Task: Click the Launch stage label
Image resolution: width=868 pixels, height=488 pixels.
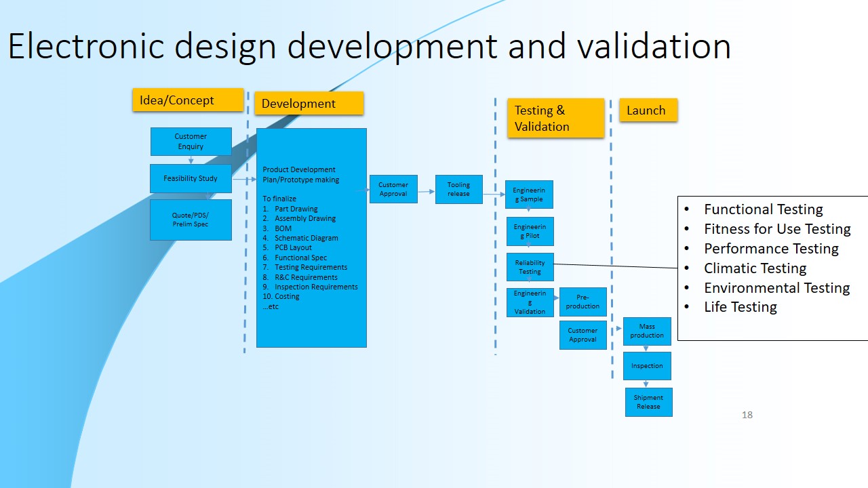Action: pyautogui.click(x=647, y=110)
